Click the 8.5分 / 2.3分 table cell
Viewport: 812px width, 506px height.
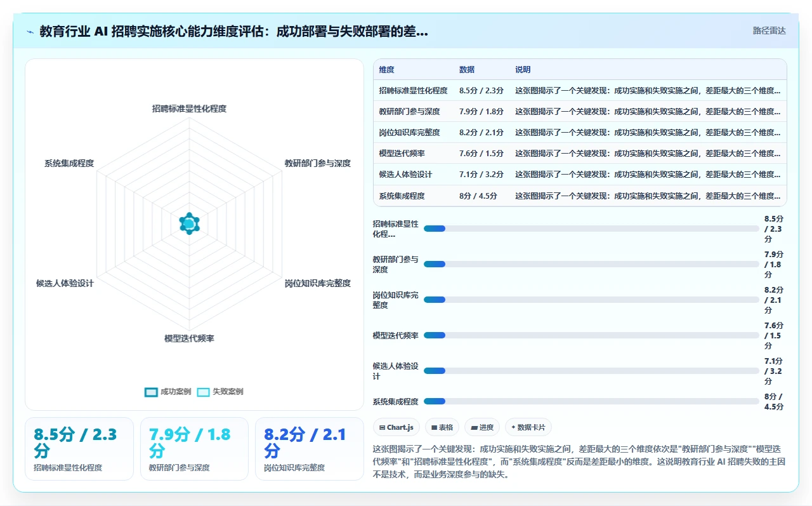[x=481, y=91]
